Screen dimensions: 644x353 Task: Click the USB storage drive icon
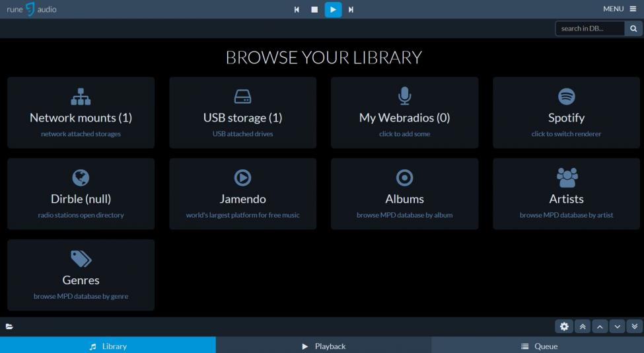click(242, 97)
